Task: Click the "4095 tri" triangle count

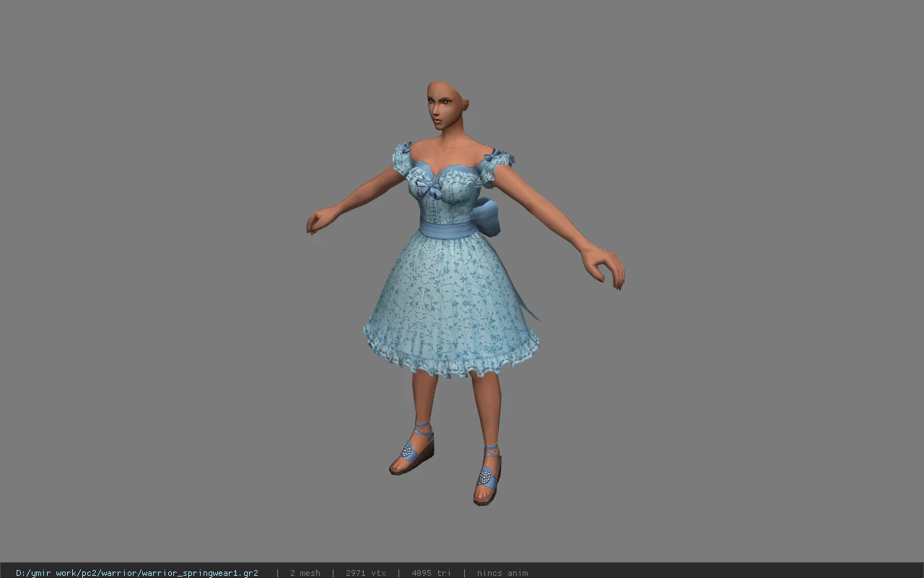Action: coord(431,573)
